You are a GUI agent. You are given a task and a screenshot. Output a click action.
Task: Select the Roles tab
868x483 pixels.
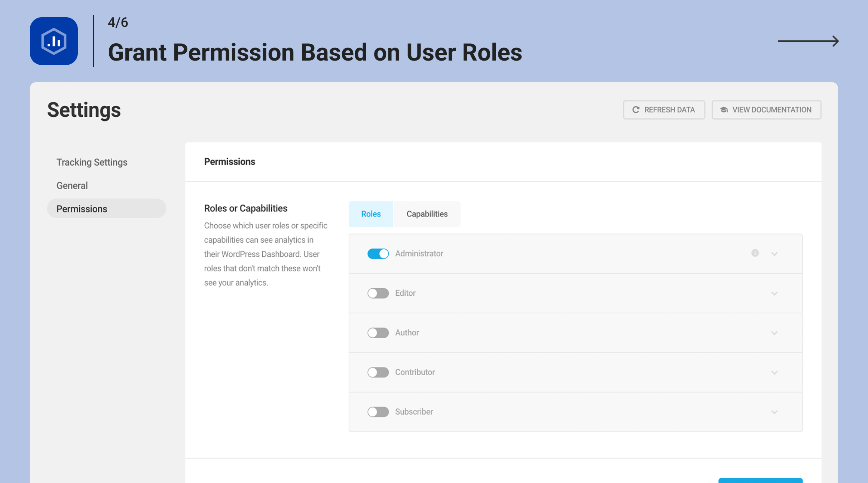pos(371,214)
